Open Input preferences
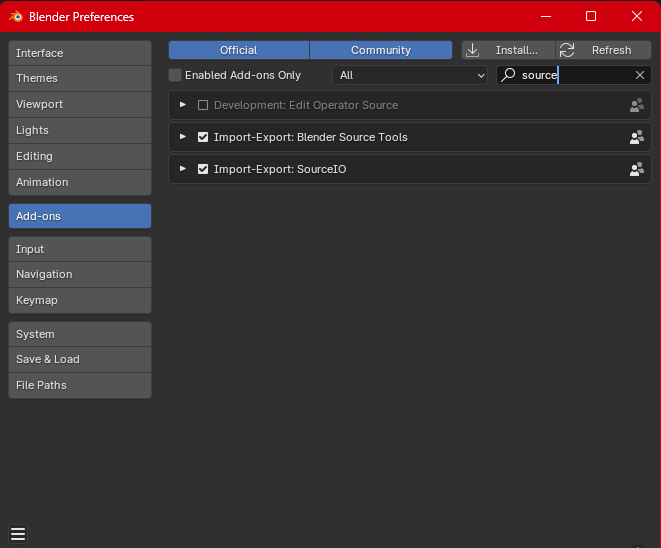661x548 pixels. (80, 249)
